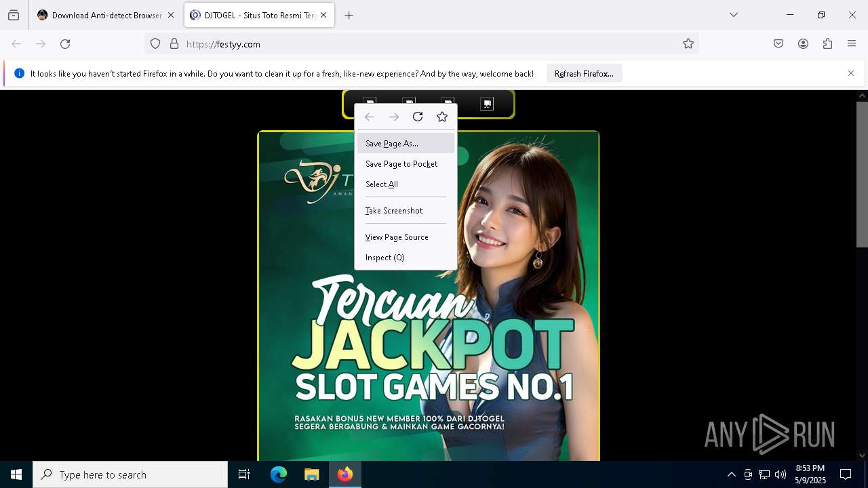Close the Download Anti-detect Browser tab
The image size is (868, 488).
pyautogui.click(x=171, y=15)
